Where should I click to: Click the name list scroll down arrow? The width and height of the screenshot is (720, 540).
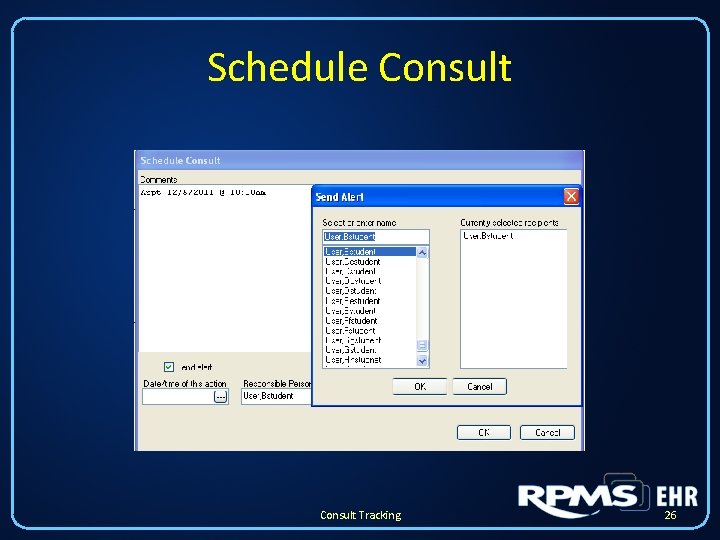click(422, 361)
